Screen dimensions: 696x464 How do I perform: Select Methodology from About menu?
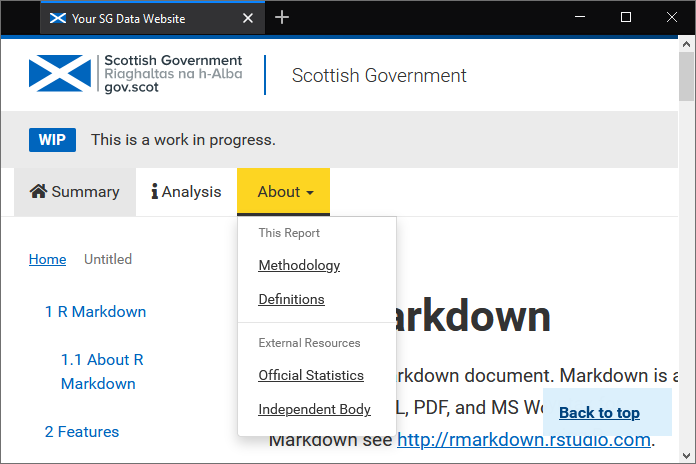(299, 265)
